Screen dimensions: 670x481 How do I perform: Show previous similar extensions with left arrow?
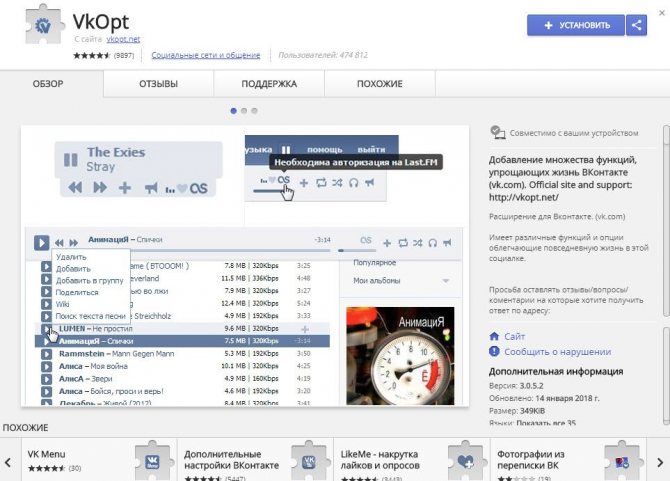pyautogui.click(x=8, y=462)
